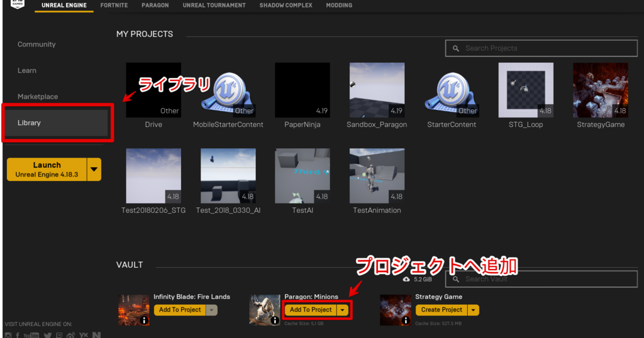The width and height of the screenshot is (644, 338).
Task: Open Unreal Engine Weibo icon
Action: click(70, 335)
